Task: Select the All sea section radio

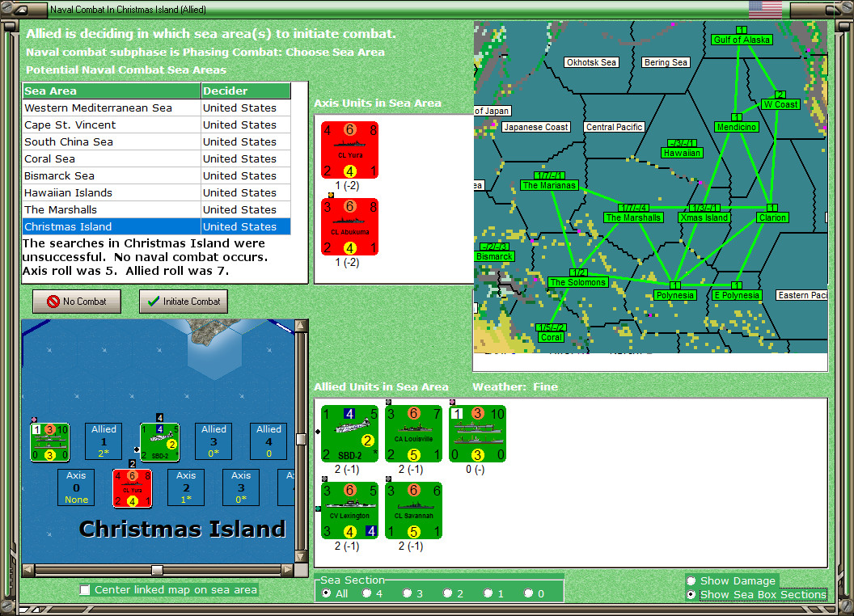Action: 326,593
